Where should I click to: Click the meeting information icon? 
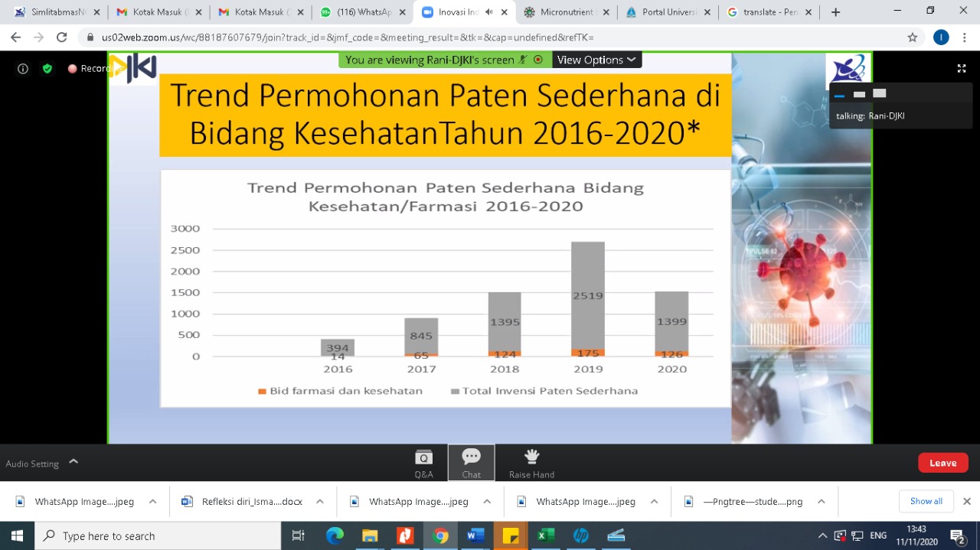coord(23,69)
